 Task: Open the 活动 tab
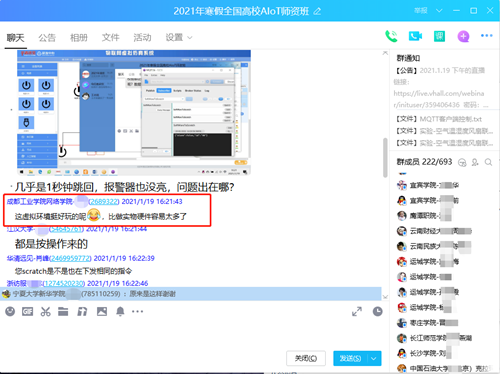[142, 38]
